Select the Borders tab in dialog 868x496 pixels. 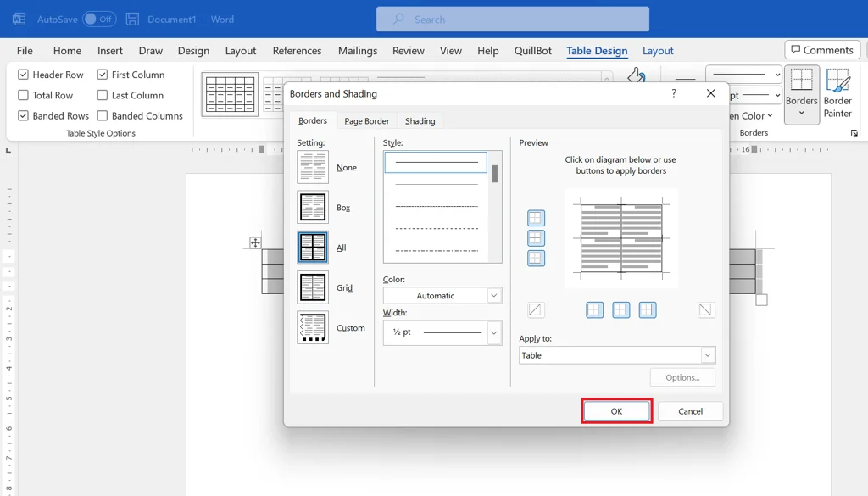point(313,120)
